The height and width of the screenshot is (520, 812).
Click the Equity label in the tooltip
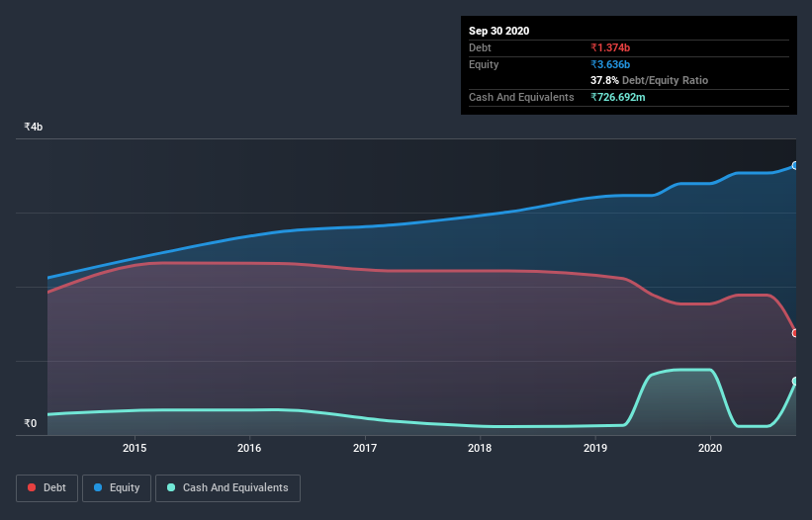point(484,64)
